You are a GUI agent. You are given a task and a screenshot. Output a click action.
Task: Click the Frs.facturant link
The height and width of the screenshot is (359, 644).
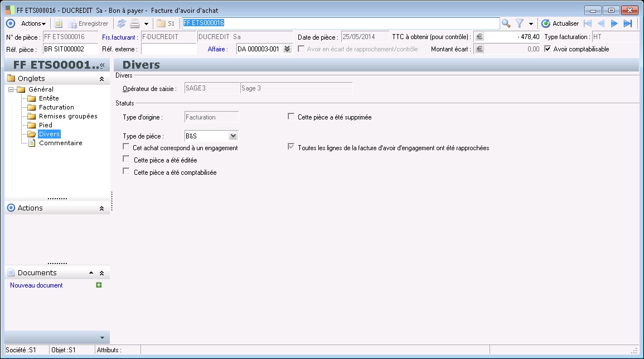(119, 37)
